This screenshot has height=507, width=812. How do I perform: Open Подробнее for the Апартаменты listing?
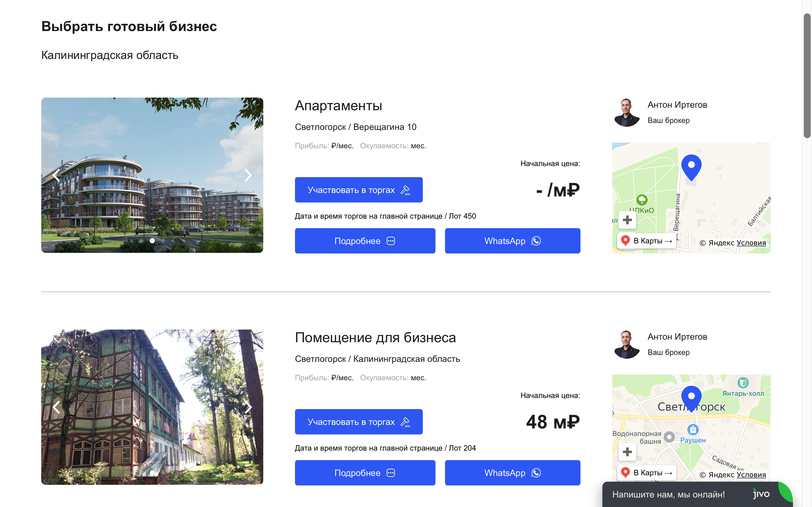tap(365, 241)
